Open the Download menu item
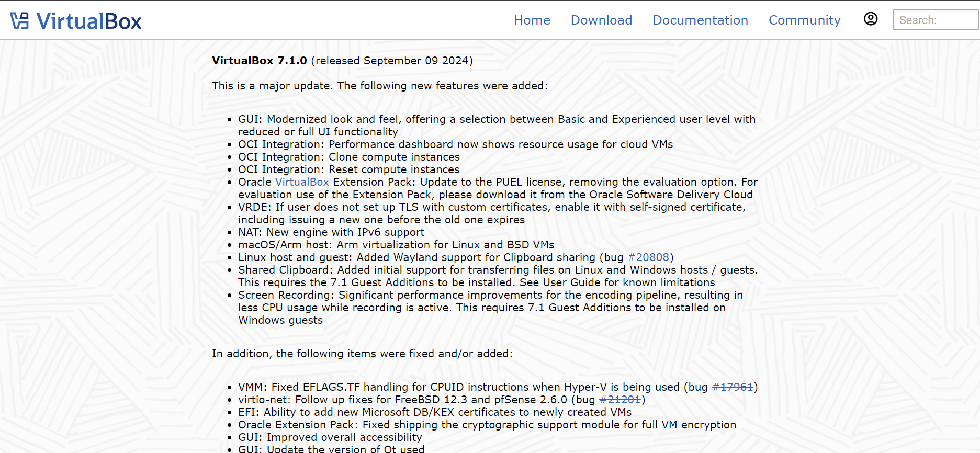This screenshot has width=980, height=453. pos(601,20)
